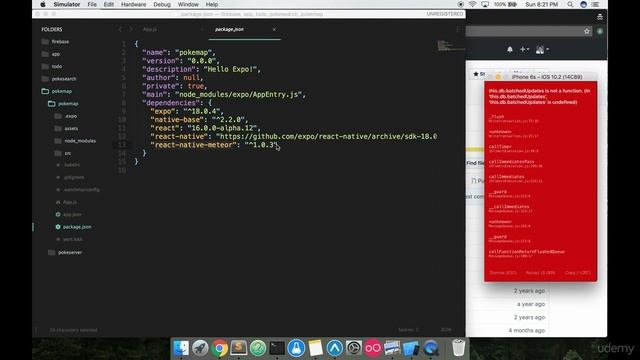
Task: Go forward with the editor right arrow
Action: click(x=131, y=29)
